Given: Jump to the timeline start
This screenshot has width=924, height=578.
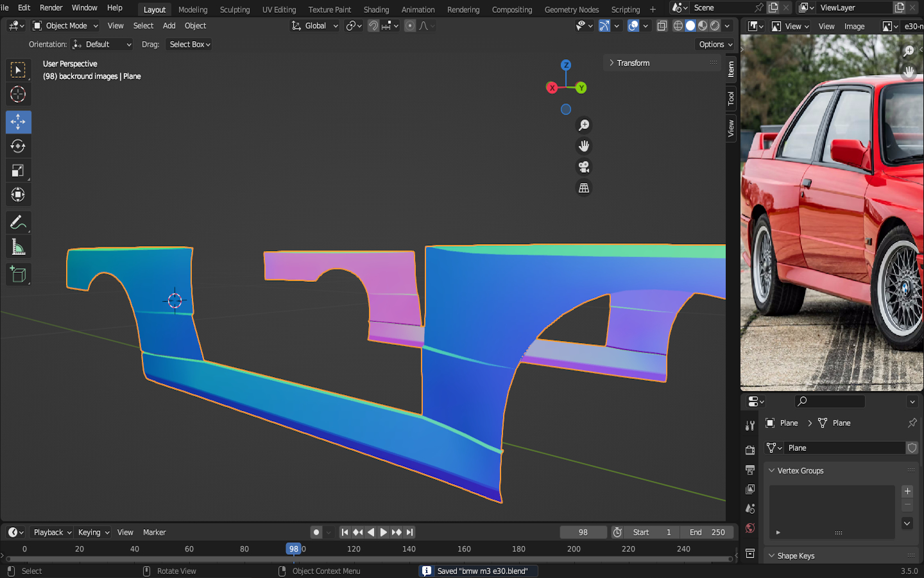Looking at the screenshot, I should coord(345,532).
